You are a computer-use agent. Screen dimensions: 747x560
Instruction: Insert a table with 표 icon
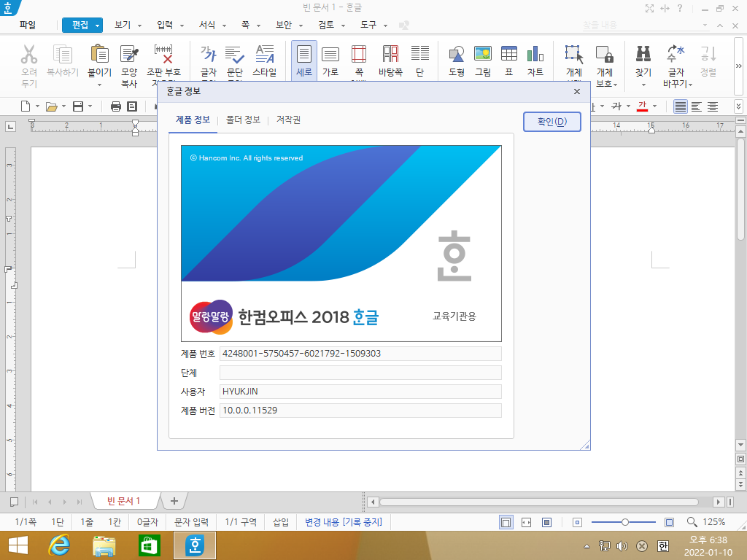(x=508, y=53)
